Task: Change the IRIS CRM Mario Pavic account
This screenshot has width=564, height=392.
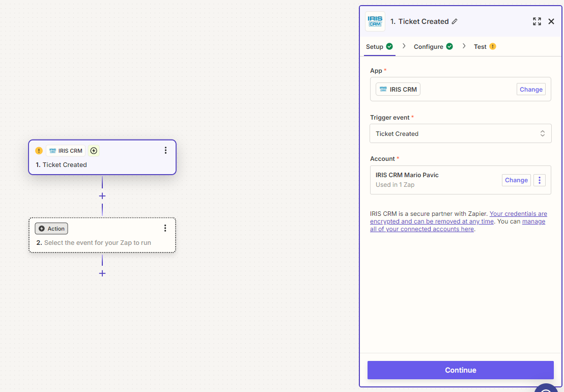Action: [516, 180]
